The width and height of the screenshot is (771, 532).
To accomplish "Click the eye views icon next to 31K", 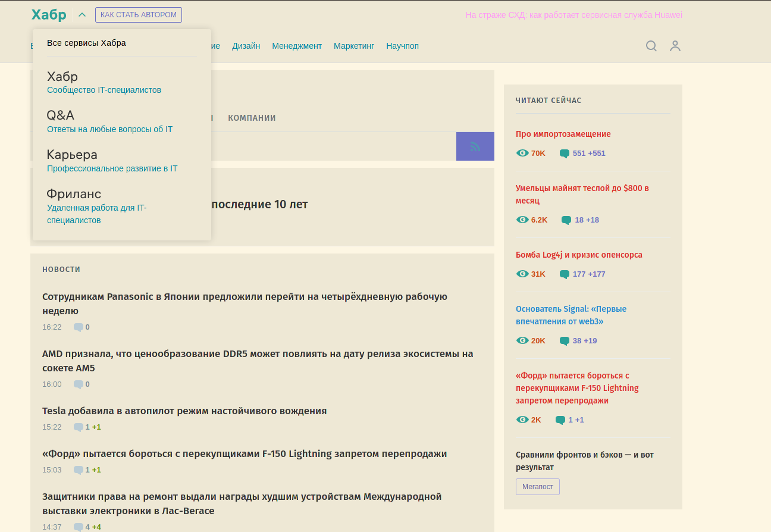I will tap(521, 274).
